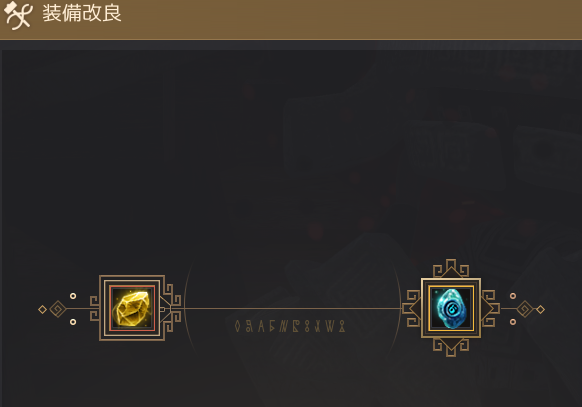
Task: Click upper small circle near the crystal slot
Action: [x=73, y=296]
